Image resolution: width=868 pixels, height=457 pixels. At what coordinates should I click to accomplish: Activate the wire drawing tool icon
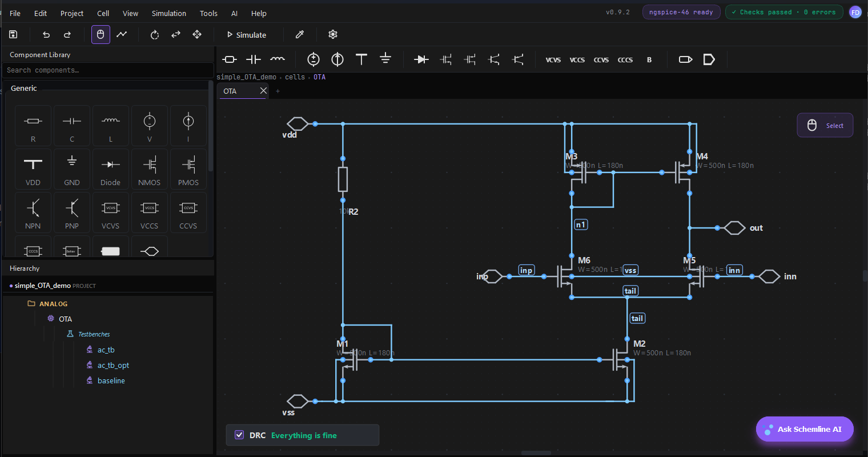click(x=122, y=35)
